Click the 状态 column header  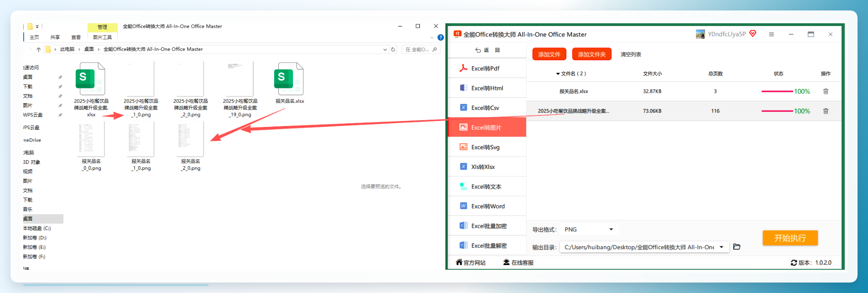click(778, 74)
